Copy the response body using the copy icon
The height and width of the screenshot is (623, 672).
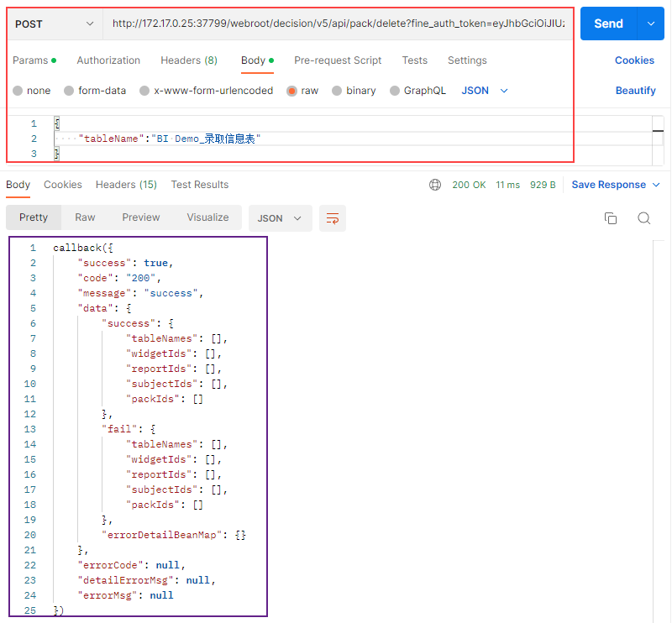[611, 218]
